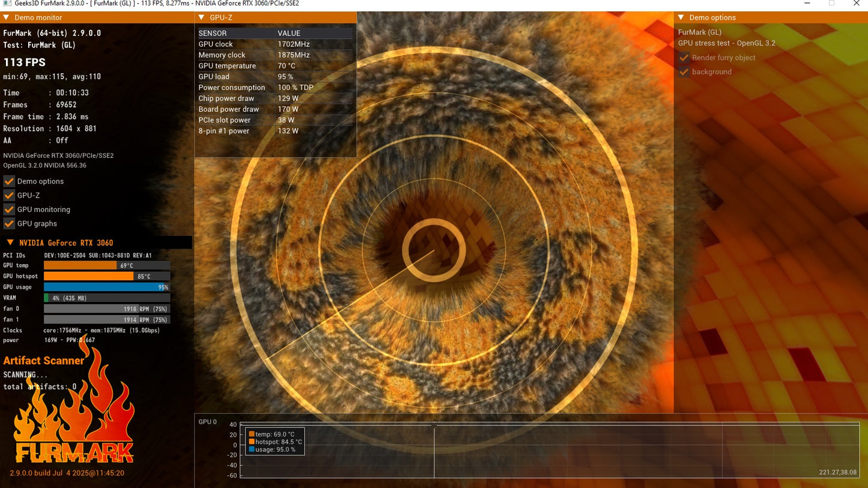868x488 pixels.
Task: Collapse the Demo monitor panel
Action: pos(6,17)
